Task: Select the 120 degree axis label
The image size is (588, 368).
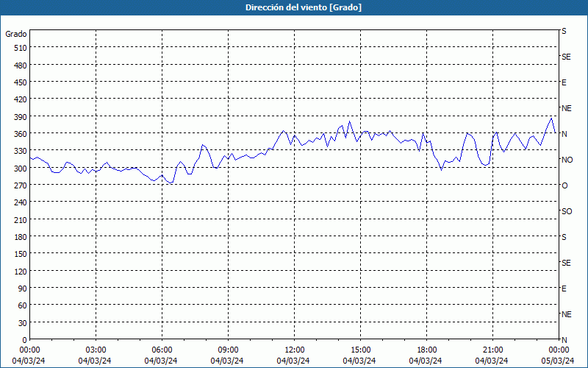Action: pos(20,271)
